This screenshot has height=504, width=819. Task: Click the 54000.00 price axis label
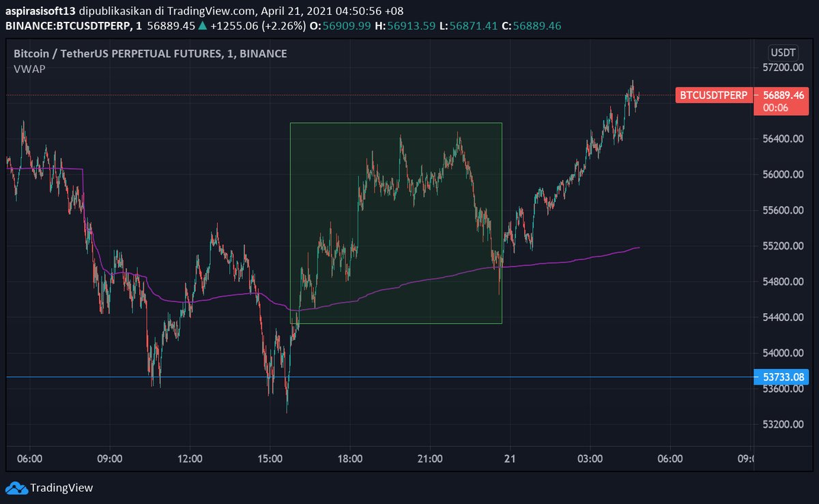[x=783, y=353]
